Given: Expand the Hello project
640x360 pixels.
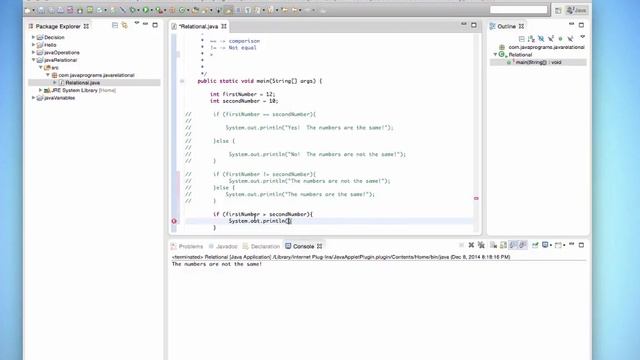Looking at the screenshot, I should pyautogui.click(x=33, y=45).
